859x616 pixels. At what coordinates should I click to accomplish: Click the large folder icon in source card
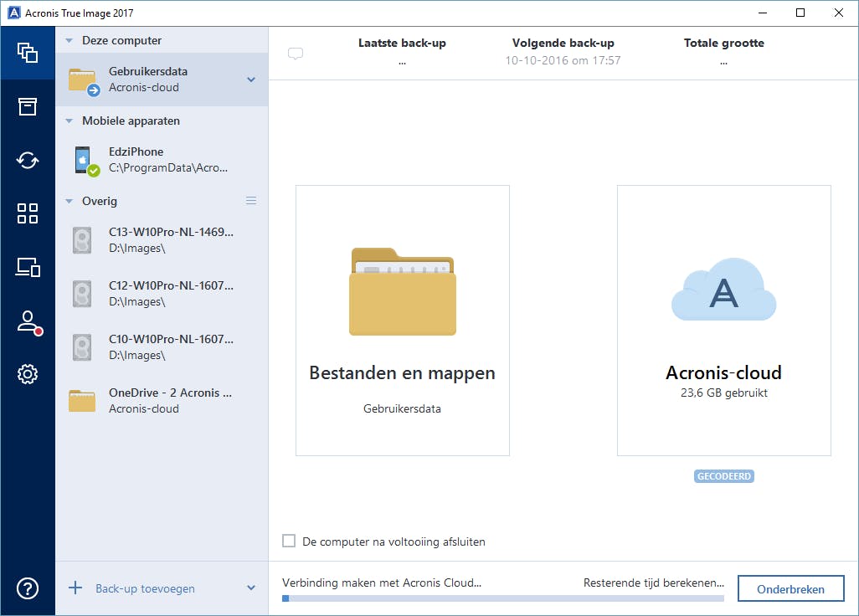(403, 291)
